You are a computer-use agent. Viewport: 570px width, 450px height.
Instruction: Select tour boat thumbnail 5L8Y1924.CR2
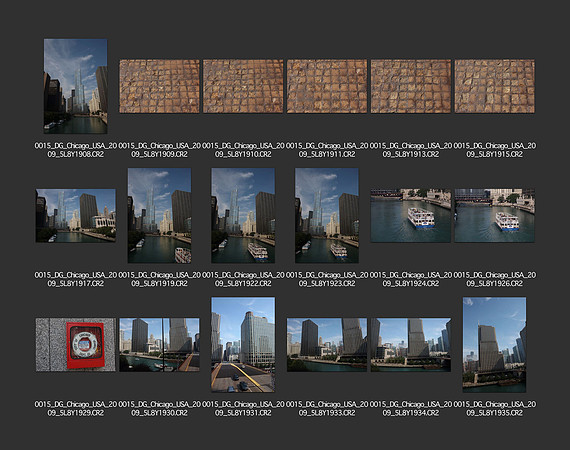click(x=411, y=216)
